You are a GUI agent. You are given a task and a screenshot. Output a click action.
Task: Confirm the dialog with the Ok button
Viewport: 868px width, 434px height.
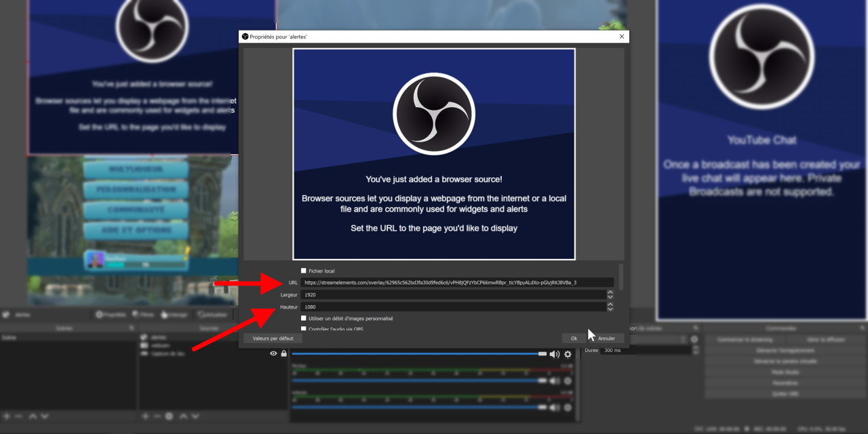tap(574, 338)
